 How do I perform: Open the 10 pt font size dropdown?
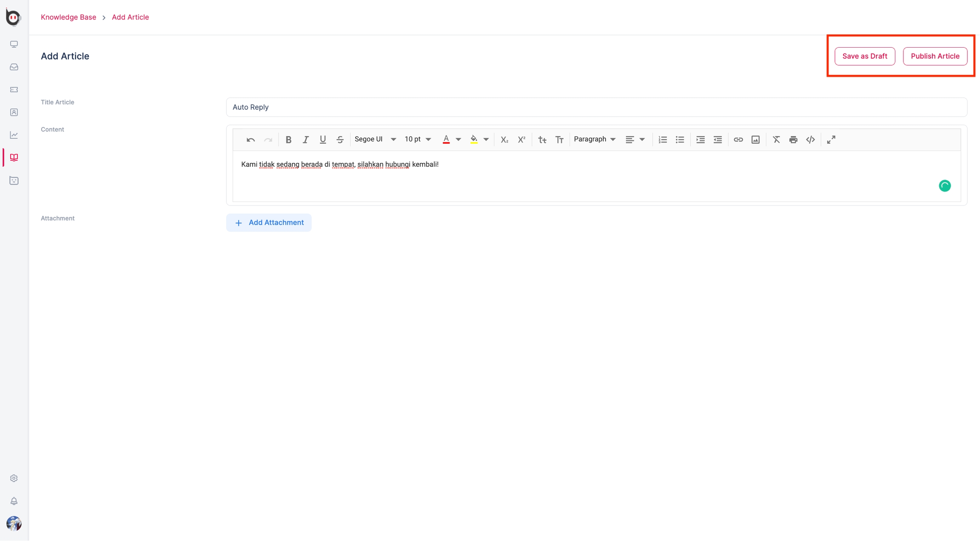point(418,140)
